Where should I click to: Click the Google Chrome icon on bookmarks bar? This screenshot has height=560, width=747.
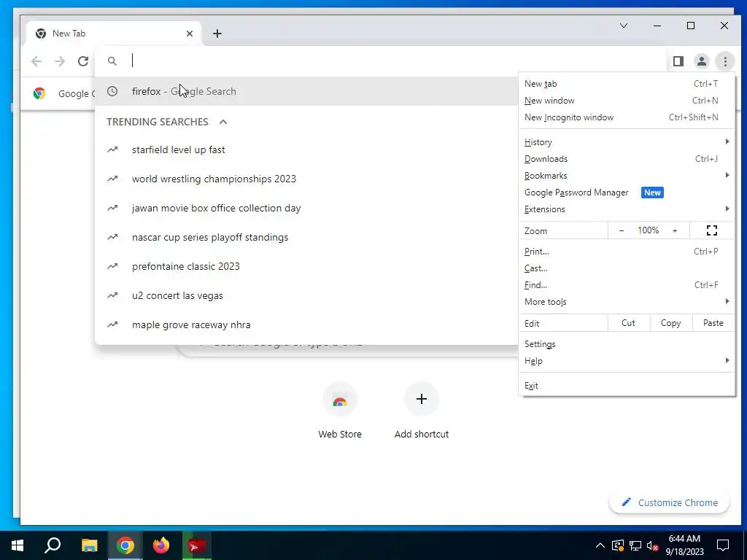pyautogui.click(x=39, y=93)
